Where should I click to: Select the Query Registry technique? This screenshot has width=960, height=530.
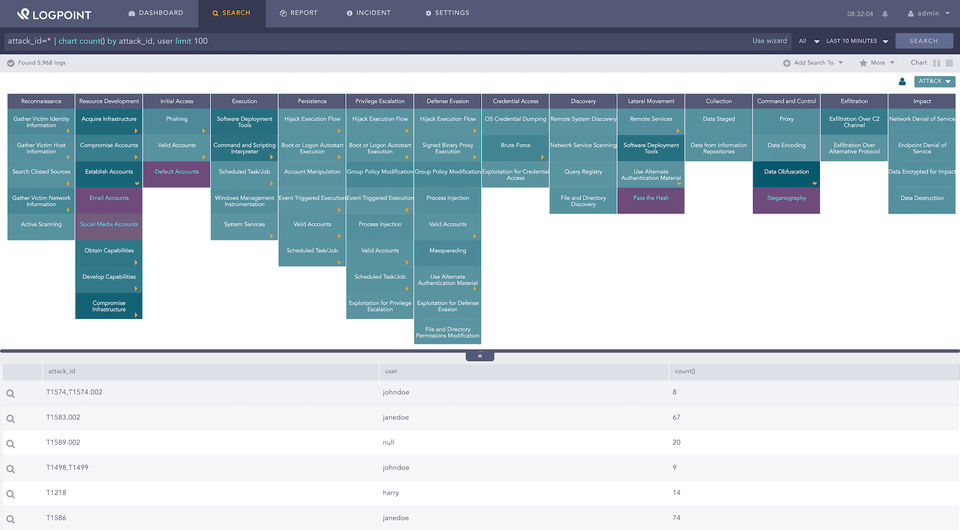coord(583,174)
